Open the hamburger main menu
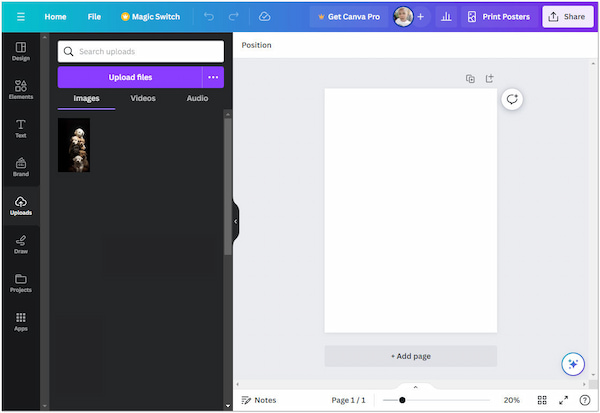Image resolution: width=600 pixels, height=413 pixels. point(21,17)
